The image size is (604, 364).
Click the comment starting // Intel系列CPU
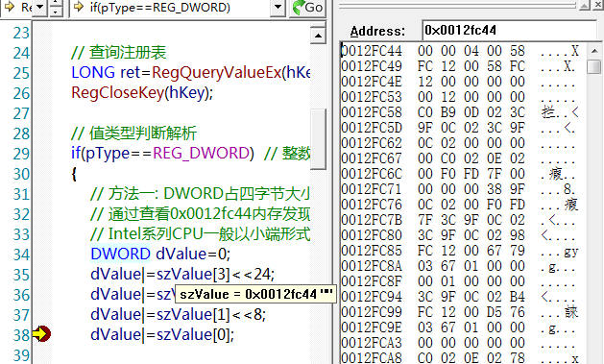[x=200, y=234]
